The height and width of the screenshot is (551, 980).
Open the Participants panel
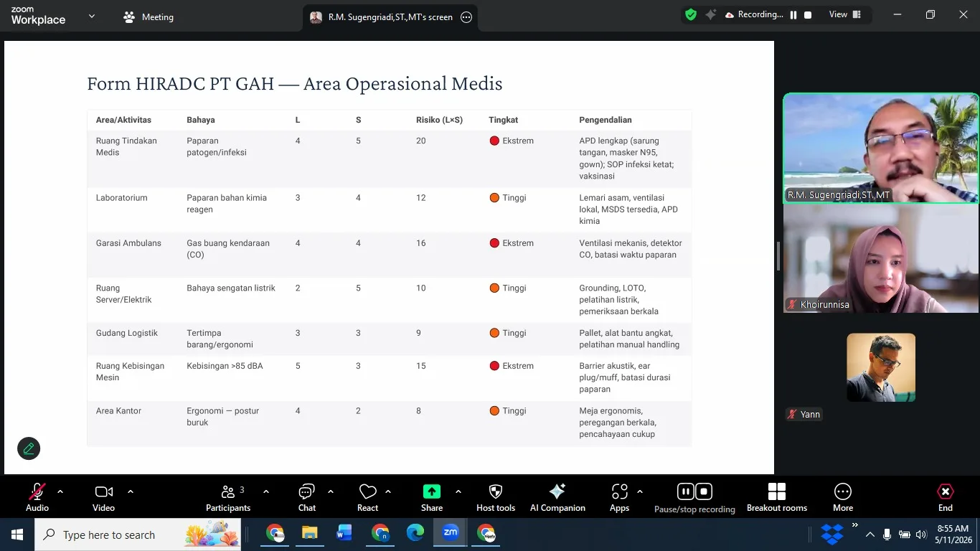point(228,498)
